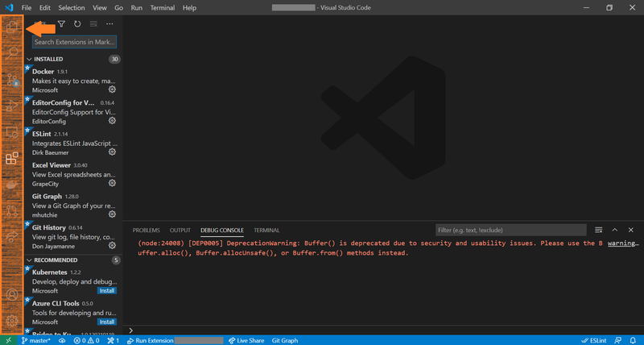644x345 pixels.
Task: Select the Kubernetes extension entry
Action: click(73, 281)
